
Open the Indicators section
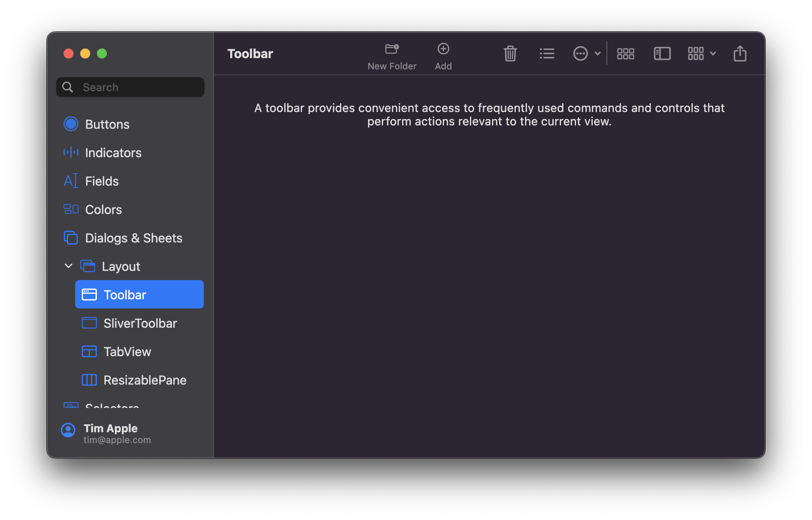[x=113, y=153]
